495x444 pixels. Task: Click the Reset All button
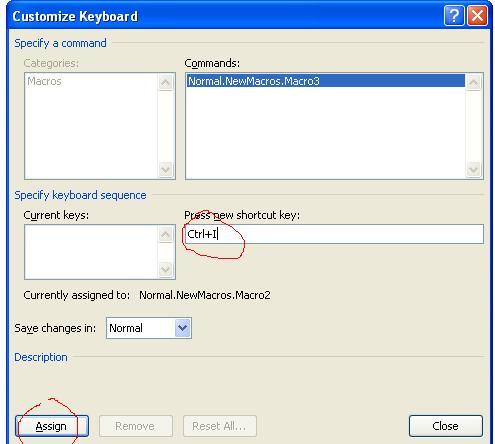pyautogui.click(x=220, y=426)
